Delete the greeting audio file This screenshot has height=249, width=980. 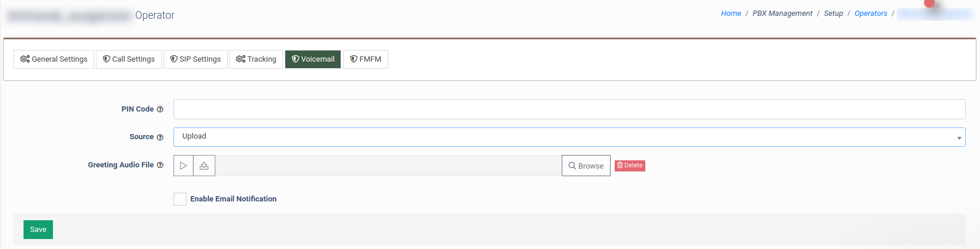pyautogui.click(x=629, y=166)
